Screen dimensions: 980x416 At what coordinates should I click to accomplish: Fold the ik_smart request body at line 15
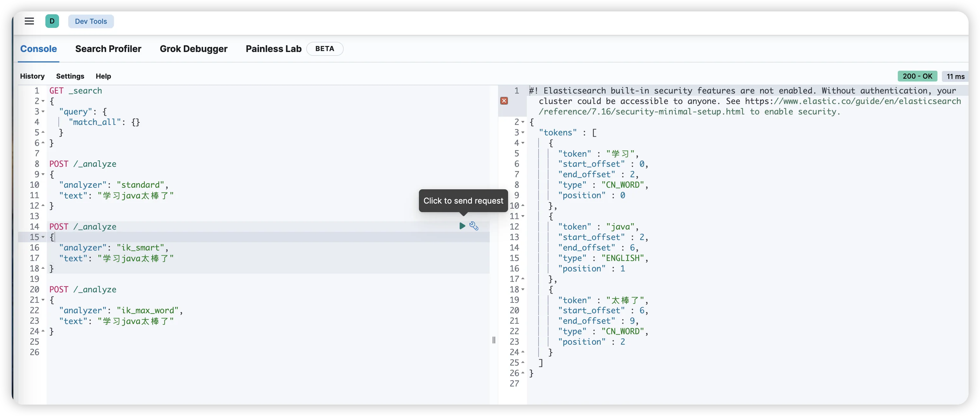43,237
